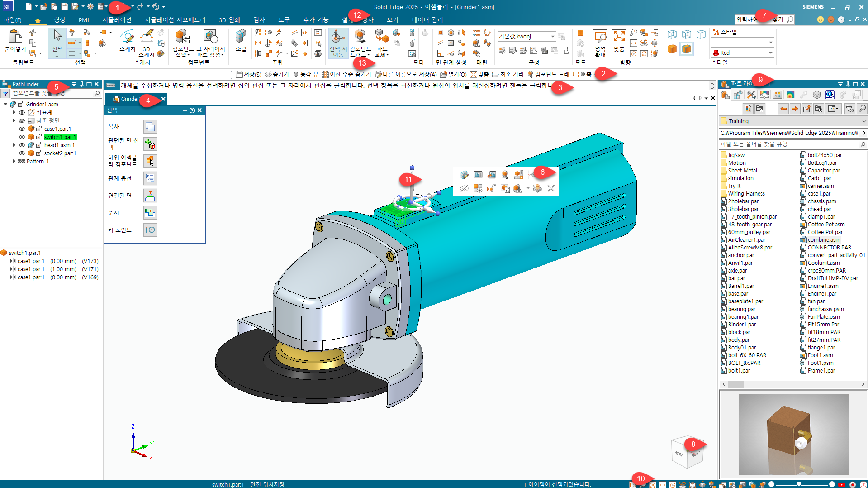Screen dimensions: 868x488
Task: Switch to the PMI ribbon tab
Action: 84,20
